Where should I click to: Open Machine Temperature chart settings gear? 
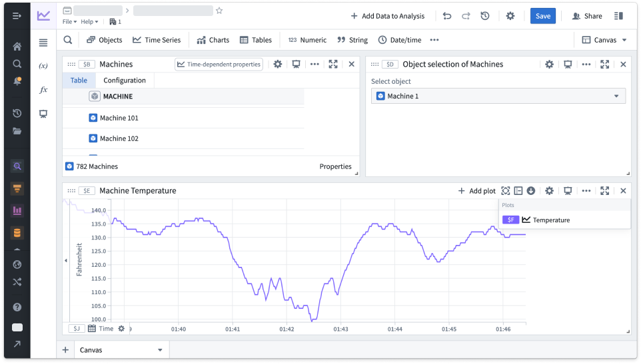click(550, 190)
